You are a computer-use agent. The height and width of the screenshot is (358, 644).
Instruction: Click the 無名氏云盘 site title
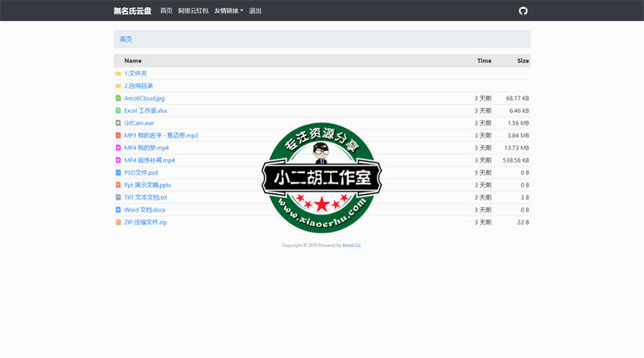point(131,11)
